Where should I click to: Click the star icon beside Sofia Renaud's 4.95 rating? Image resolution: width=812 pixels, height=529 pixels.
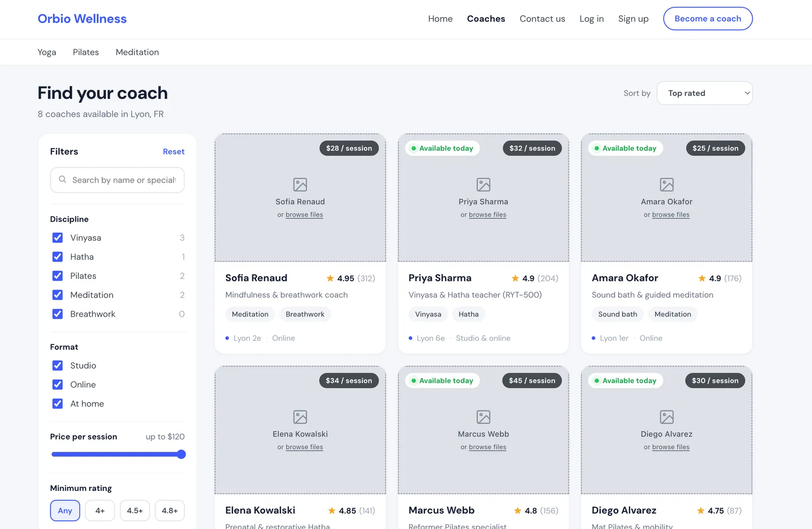330,278
